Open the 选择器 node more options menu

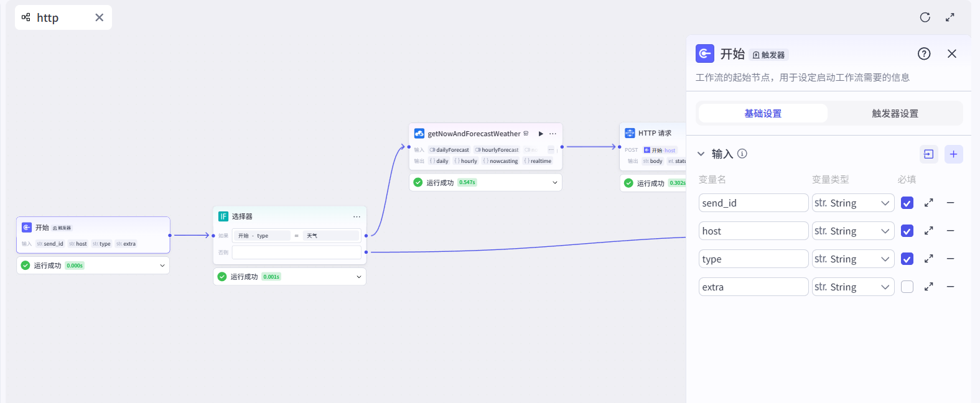357,216
